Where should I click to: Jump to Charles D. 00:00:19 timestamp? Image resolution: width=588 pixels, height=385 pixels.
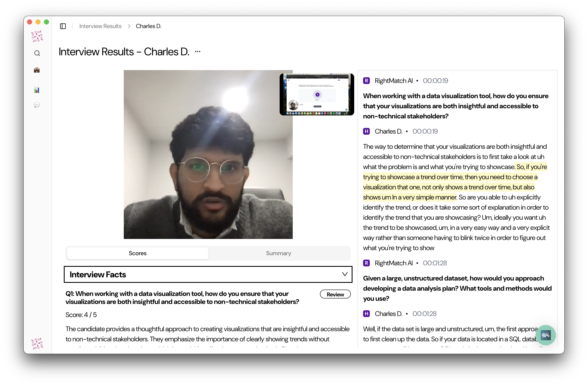425,131
